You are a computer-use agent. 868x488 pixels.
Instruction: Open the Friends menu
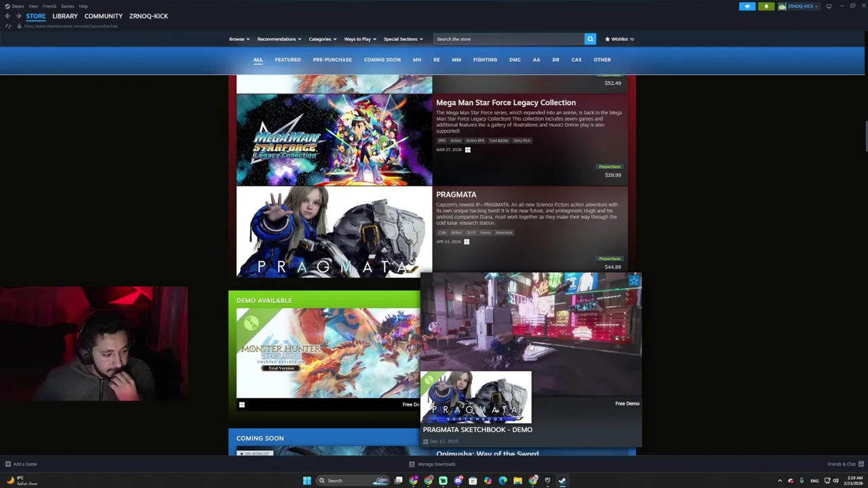coord(50,6)
